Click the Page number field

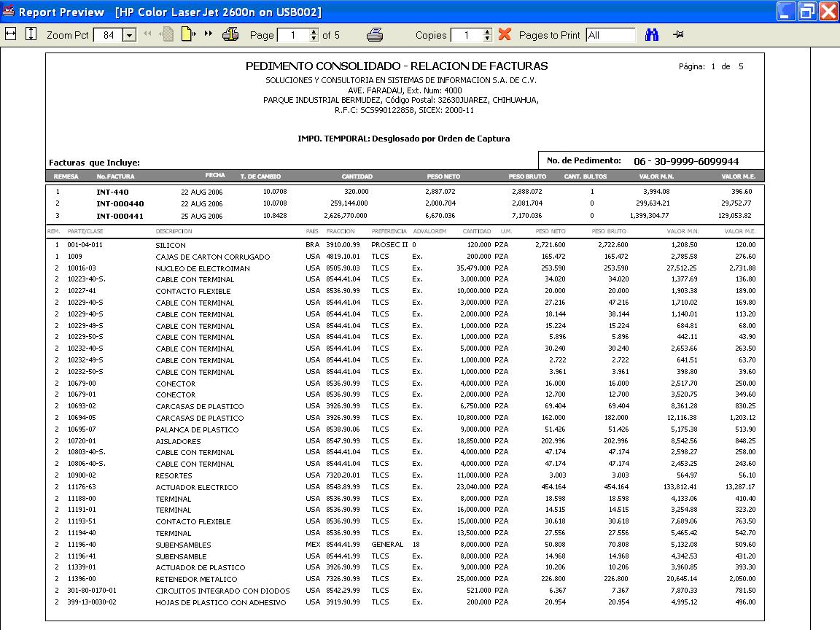click(x=293, y=35)
